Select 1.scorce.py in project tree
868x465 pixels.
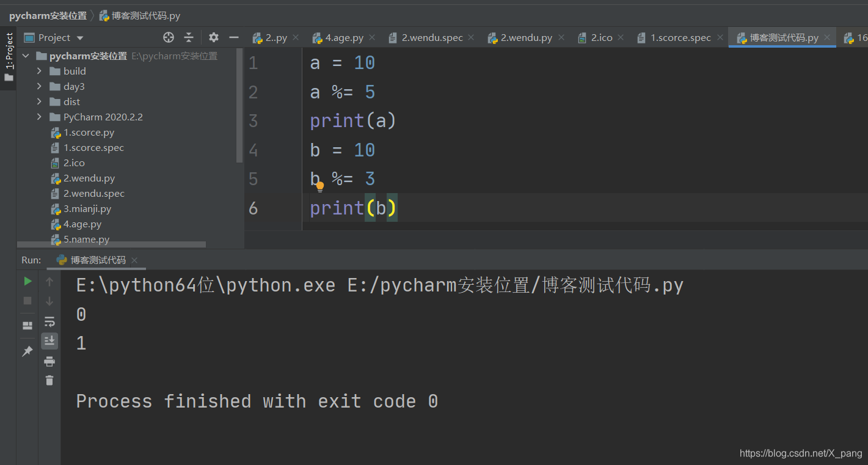tap(89, 132)
